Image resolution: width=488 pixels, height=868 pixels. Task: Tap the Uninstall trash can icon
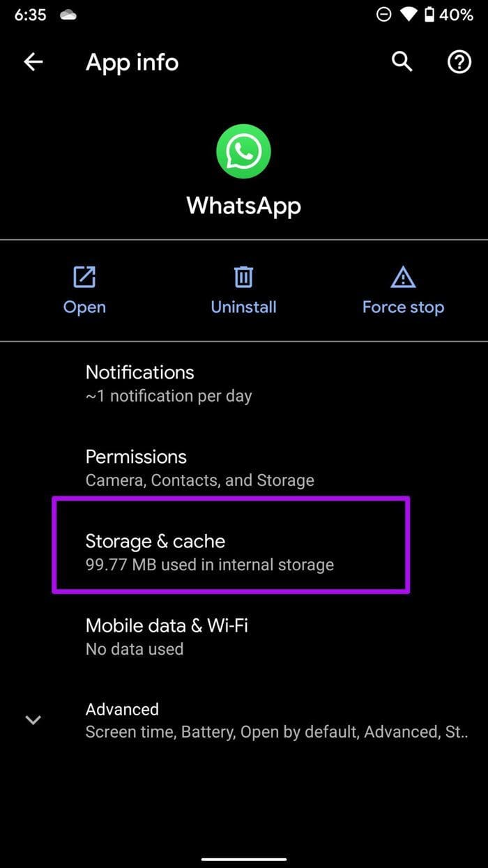coord(243,277)
